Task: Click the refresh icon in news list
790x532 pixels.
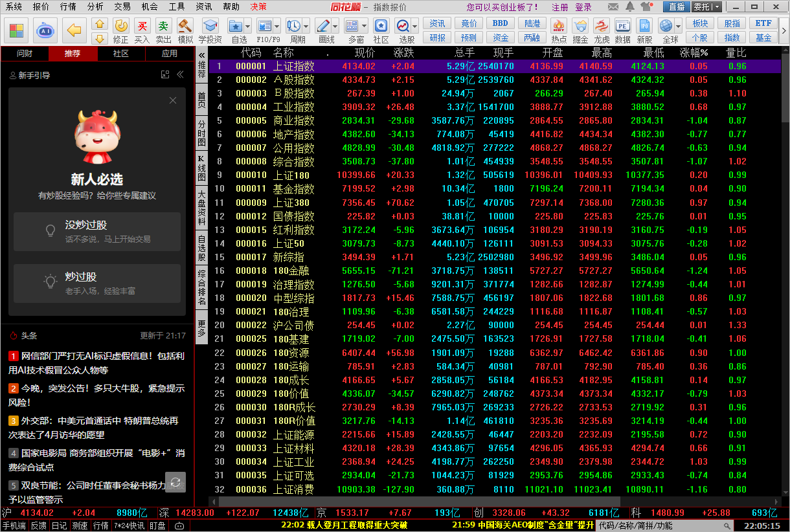Action: [x=175, y=482]
